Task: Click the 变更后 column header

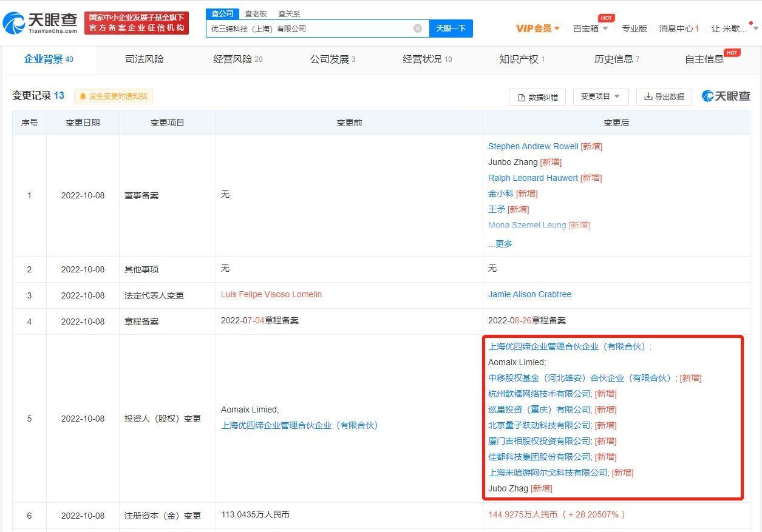Action: [616, 123]
